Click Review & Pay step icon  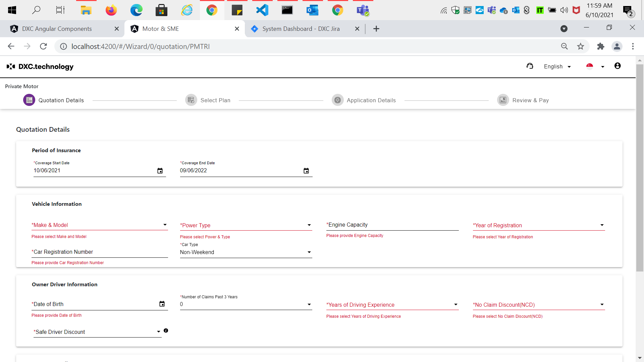click(x=503, y=100)
